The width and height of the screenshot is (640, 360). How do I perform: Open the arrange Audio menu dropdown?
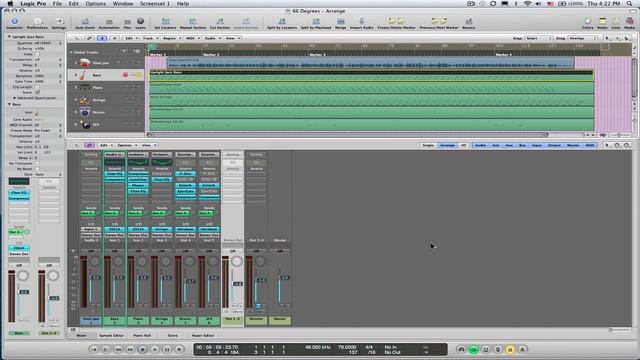212,38
